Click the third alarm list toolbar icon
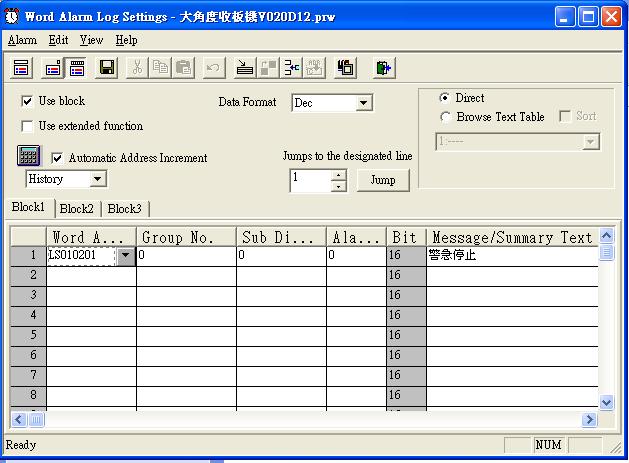Image resolution: width=629 pixels, height=463 pixels. tap(76, 68)
